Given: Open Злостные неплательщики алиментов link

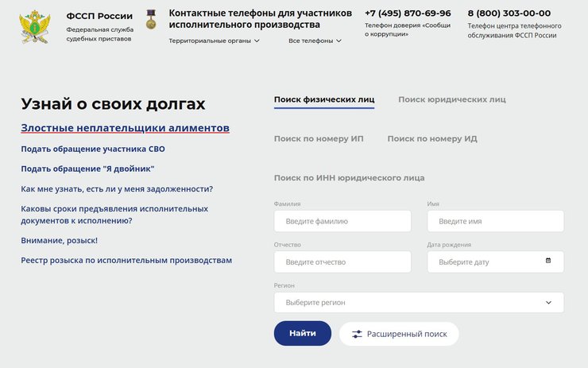Looking at the screenshot, I should coord(125,127).
